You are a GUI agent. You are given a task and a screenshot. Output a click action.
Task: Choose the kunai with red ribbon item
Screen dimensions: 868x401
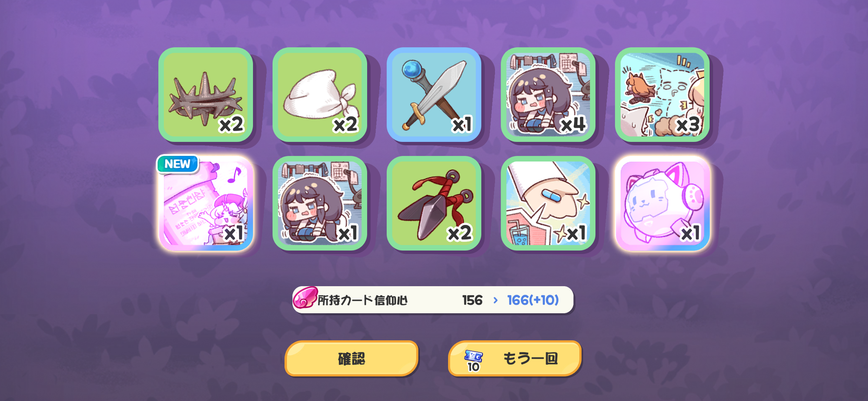[434, 203]
